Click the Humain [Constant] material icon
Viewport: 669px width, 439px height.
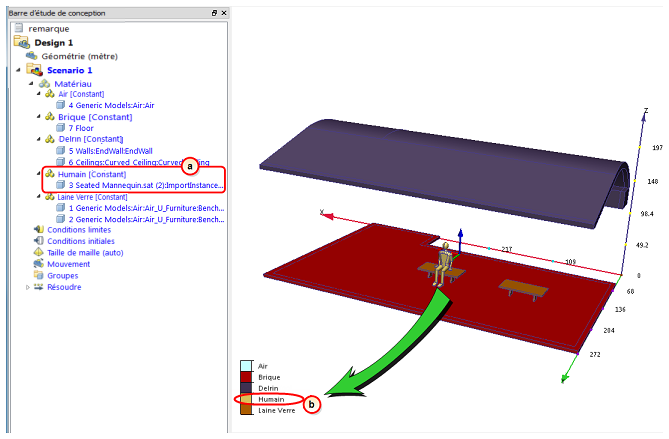pos(50,174)
